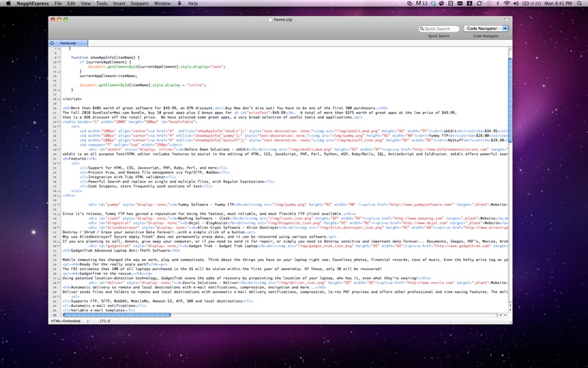Collapse code fold at line 9
The image size is (588, 368).
[x=59, y=57]
